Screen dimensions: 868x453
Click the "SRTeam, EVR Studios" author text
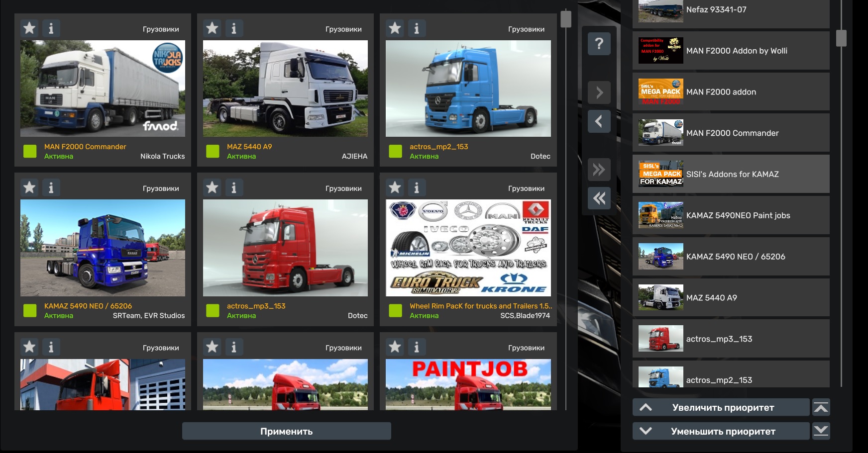149,315
